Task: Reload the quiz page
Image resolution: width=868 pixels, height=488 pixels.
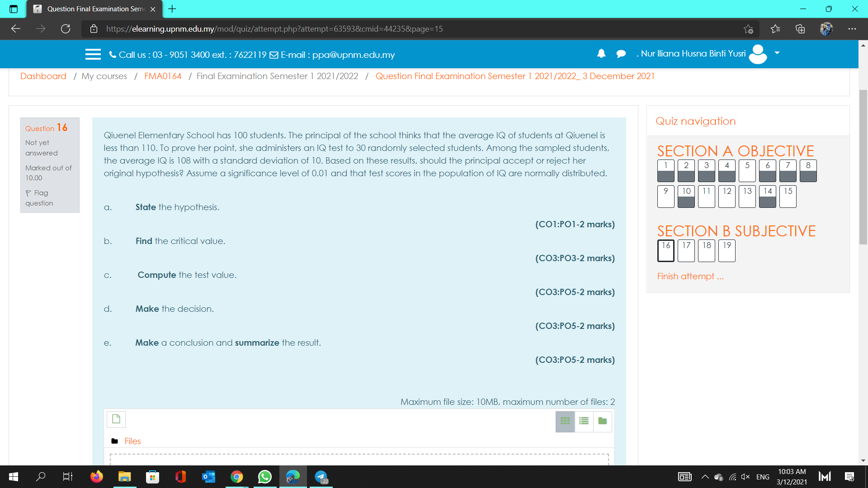Action: (66, 28)
